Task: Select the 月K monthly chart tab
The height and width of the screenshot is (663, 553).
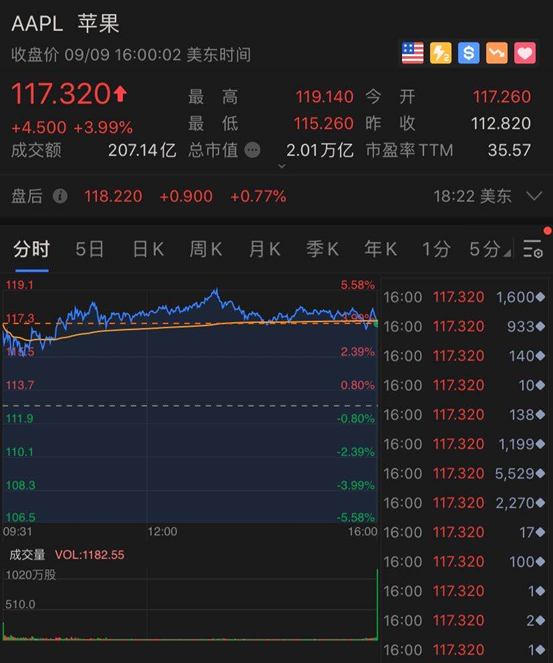Action: [x=265, y=249]
